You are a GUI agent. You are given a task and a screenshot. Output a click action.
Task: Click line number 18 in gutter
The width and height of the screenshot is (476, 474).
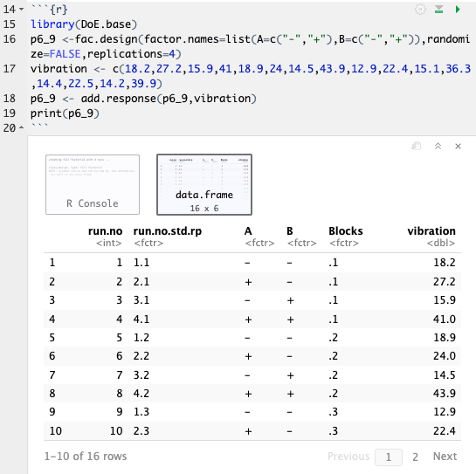click(9, 99)
